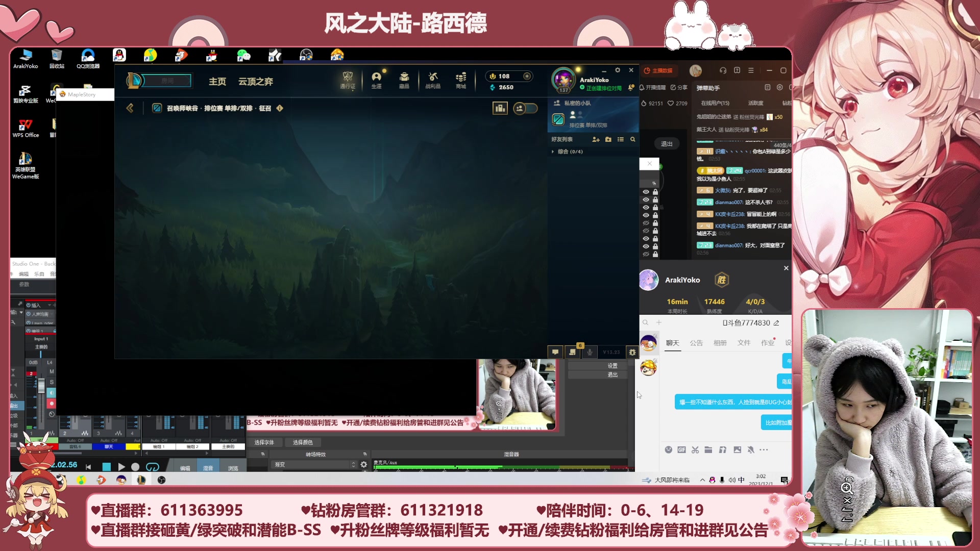Select the 活跃度 tab
This screenshot has height=551, width=980.
point(755,103)
